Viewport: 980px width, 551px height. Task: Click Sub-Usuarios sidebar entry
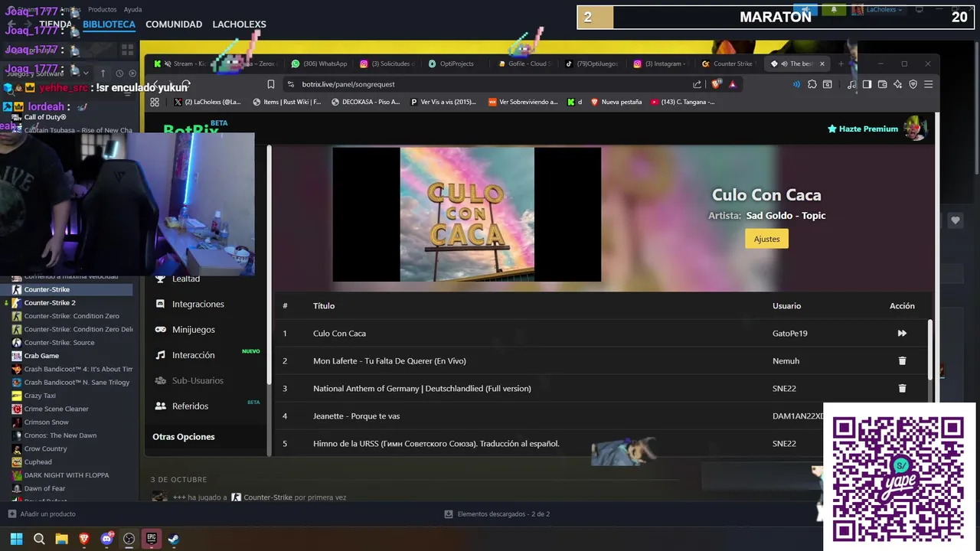tap(198, 380)
